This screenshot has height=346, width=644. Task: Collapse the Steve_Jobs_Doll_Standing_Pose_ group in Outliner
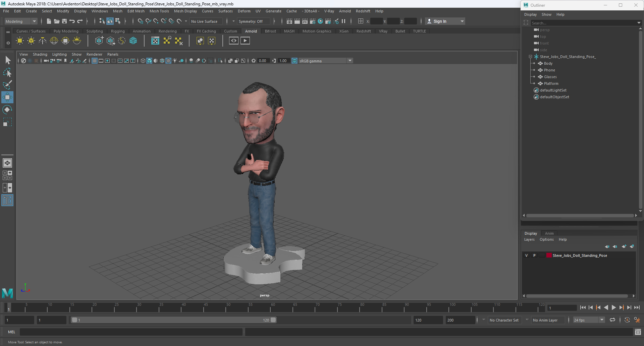(x=530, y=57)
